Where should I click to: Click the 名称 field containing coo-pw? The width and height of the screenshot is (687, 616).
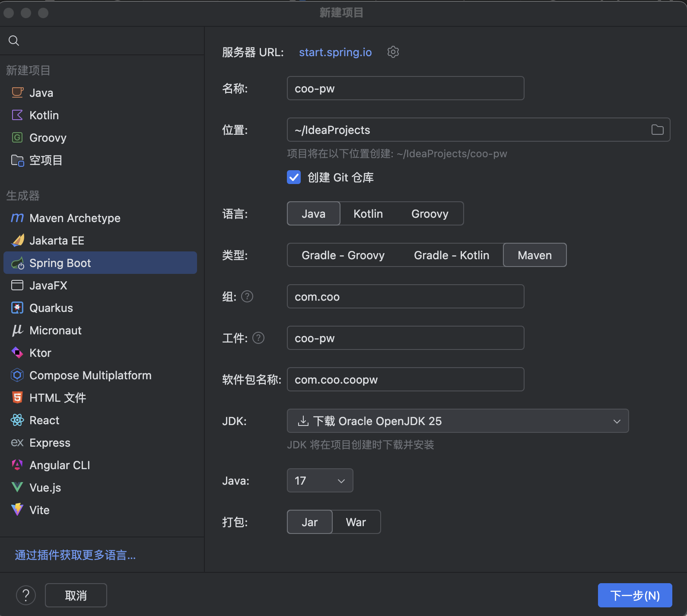pyautogui.click(x=405, y=88)
